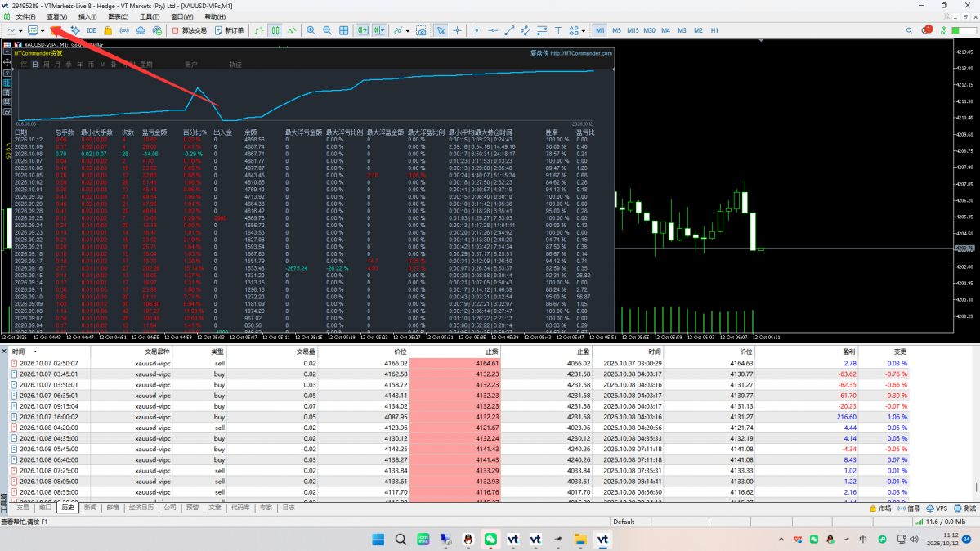The height and width of the screenshot is (551, 980).
Task: Open the Market shopping bag icon
Action: click(x=108, y=30)
